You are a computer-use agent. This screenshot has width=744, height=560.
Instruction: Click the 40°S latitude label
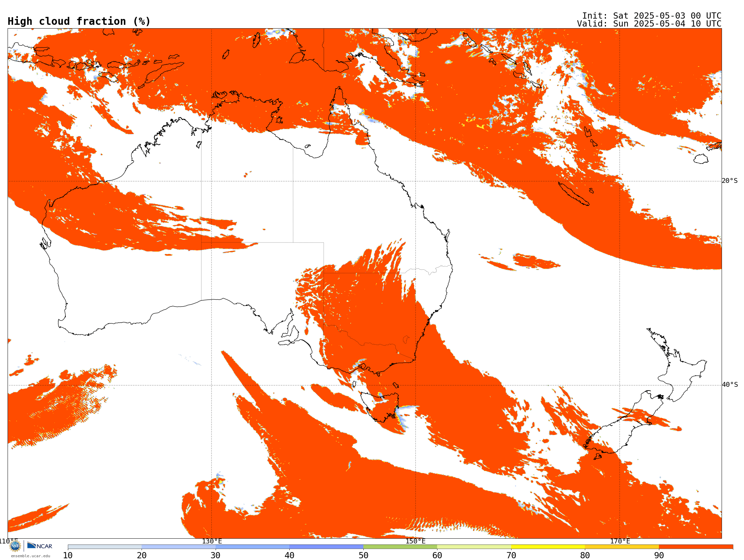coord(730,385)
